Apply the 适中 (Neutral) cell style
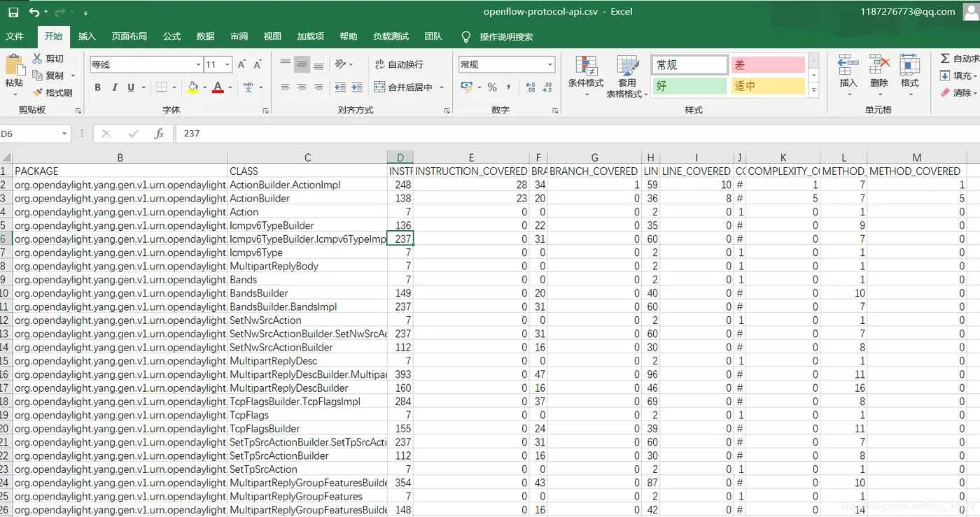The height and width of the screenshot is (517, 980). (x=768, y=86)
